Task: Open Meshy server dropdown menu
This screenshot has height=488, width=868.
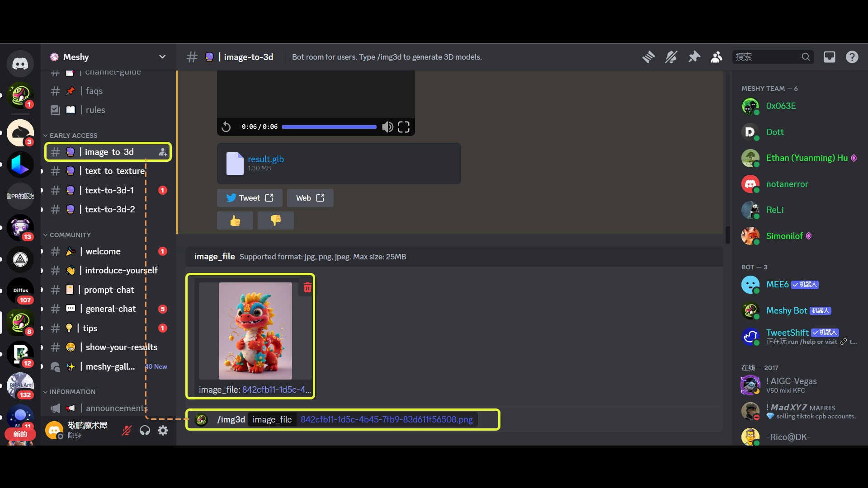Action: coord(162,57)
